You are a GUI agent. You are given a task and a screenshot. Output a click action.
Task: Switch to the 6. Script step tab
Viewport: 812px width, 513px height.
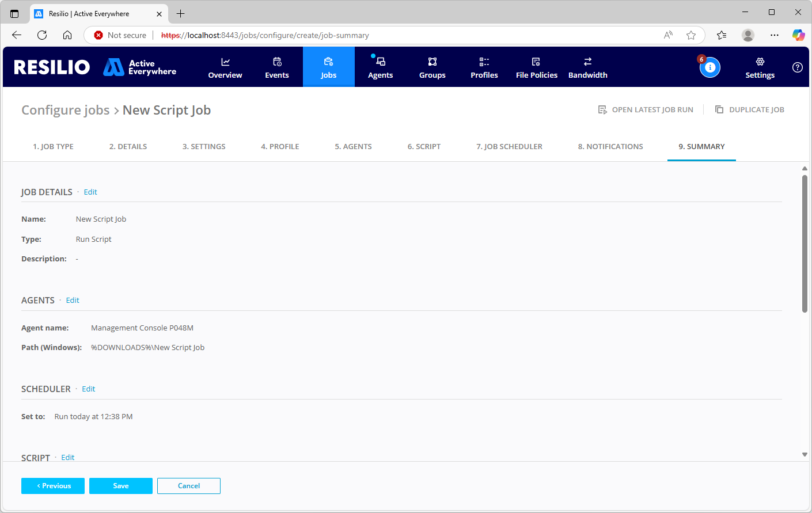pos(424,147)
